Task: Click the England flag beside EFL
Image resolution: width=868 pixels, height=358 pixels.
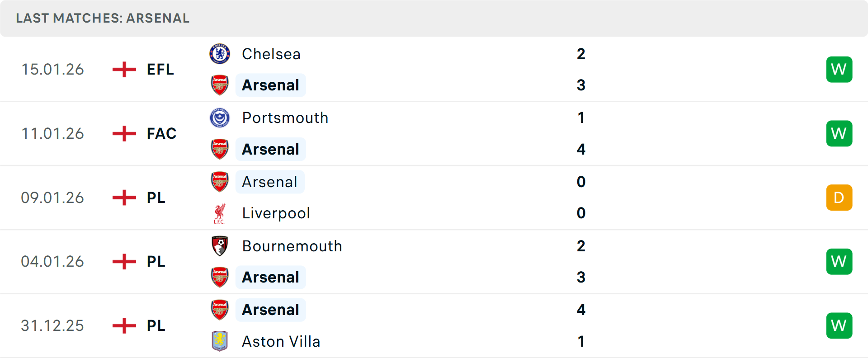Action: [x=124, y=70]
